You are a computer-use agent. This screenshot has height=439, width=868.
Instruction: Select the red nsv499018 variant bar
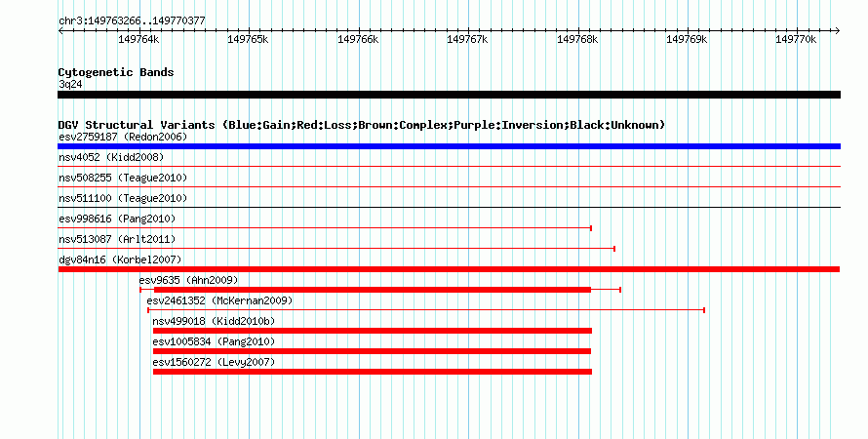(373, 331)
